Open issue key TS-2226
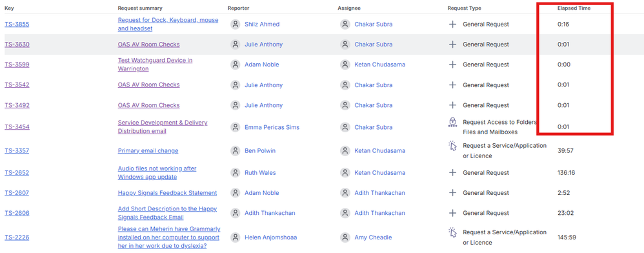The height and width of the screenshot is (253, 644). coord(17,238)
